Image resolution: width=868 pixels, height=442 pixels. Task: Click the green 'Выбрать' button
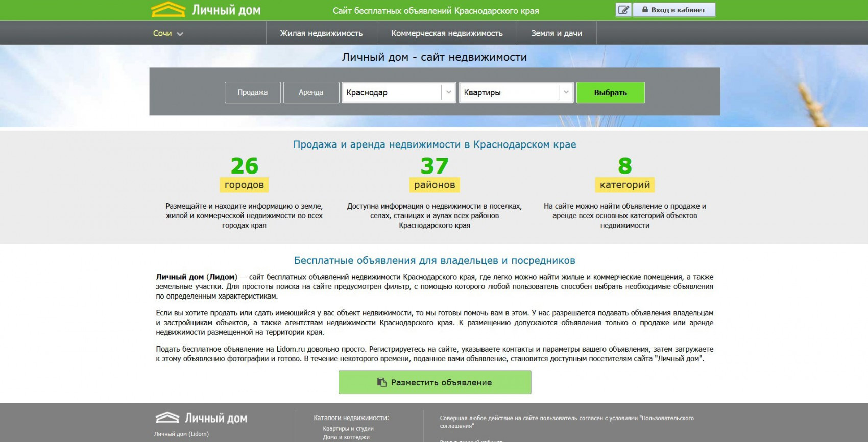tap(610, 92)
